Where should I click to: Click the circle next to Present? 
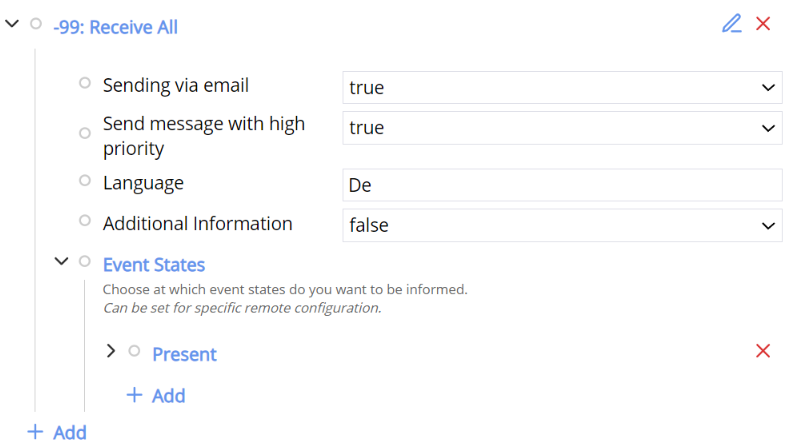click(134, 351)
